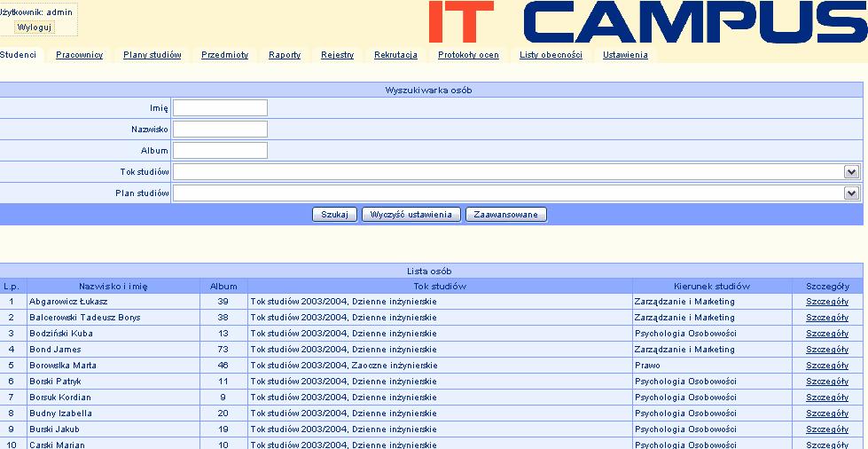Select name 'Borowslka Marta'
Image resolution: width=868 pixels, height=449 pixels.
[x=63, y=366]
